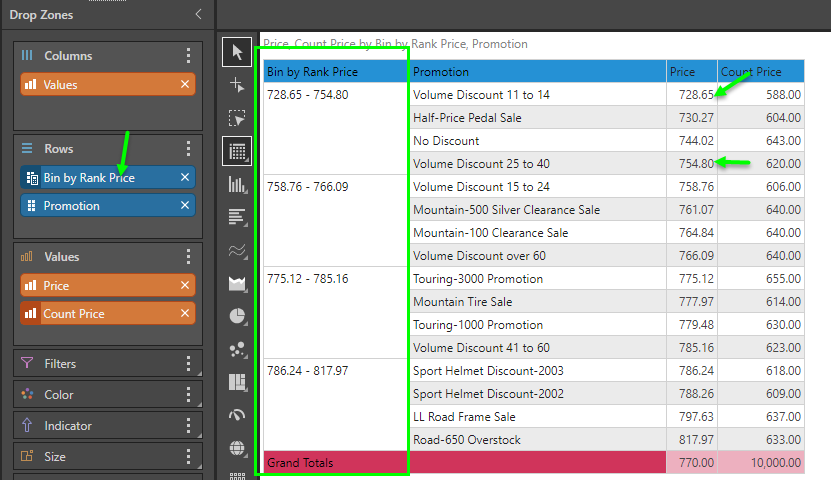The width and height of the screenshot is (836, 480).
Task: Collapse the Drop Zones panel
Action: pos(198,15)
